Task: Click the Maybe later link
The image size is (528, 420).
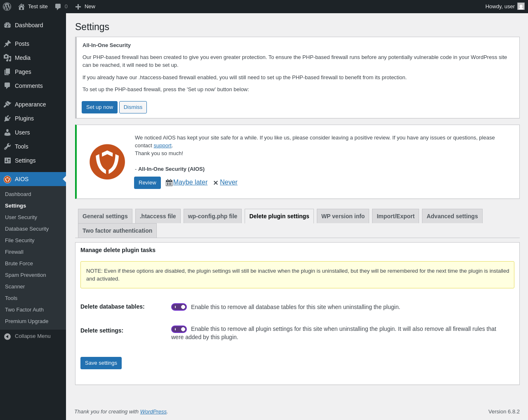Action: (190, 182)
